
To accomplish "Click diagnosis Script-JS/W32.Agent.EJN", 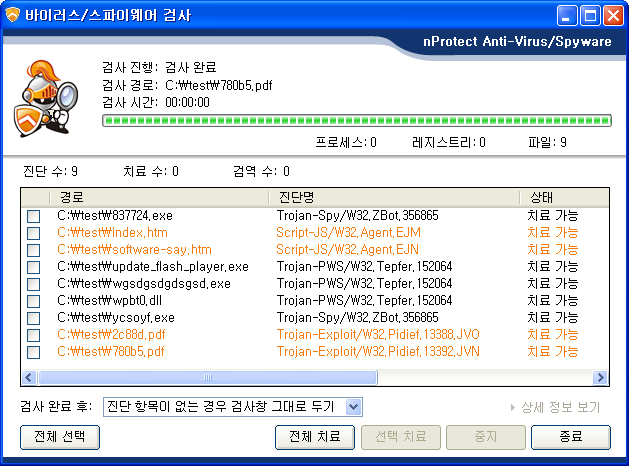I will [x=347, y=250].
